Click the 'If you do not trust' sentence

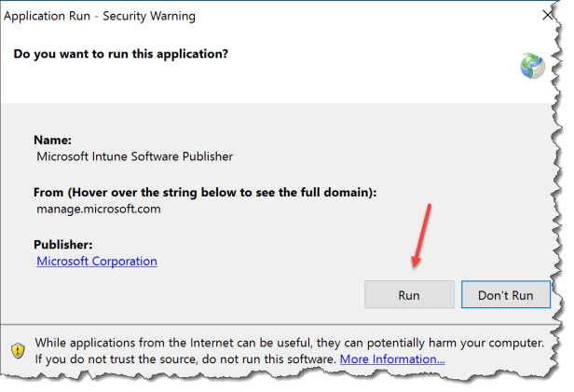coord(102,358)
